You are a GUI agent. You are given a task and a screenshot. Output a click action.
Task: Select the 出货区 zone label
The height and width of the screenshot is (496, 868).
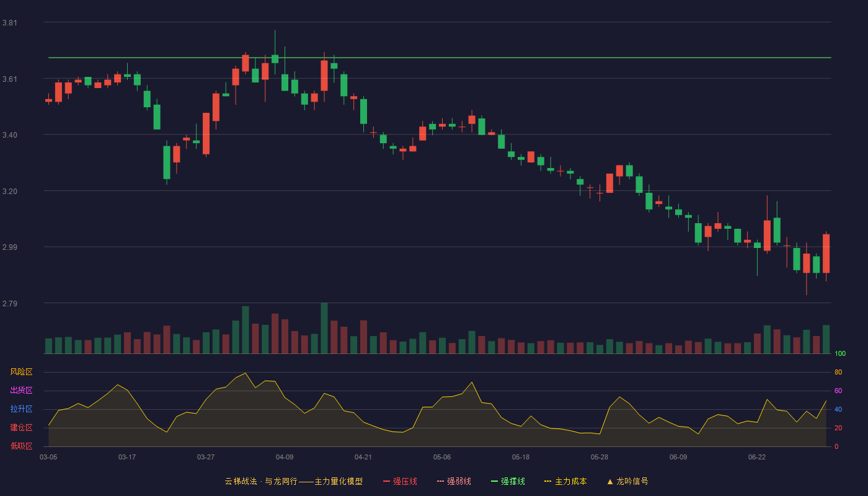point(21,391)
